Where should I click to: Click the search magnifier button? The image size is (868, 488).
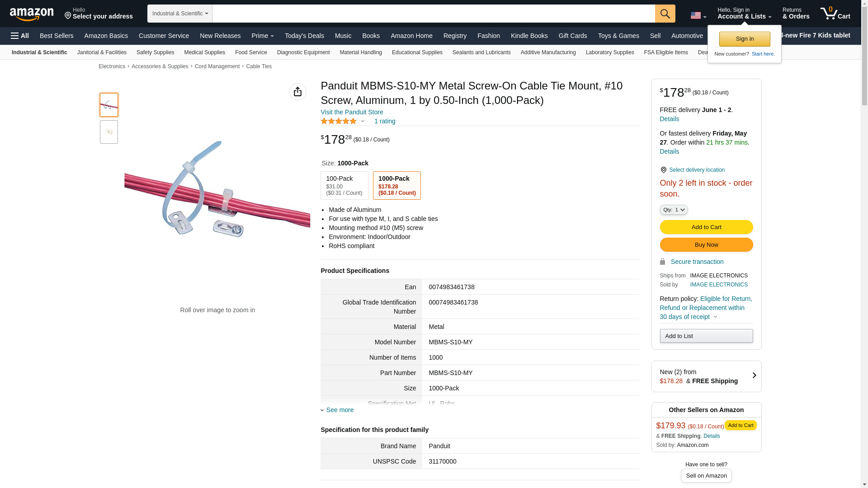click(665, 14)
